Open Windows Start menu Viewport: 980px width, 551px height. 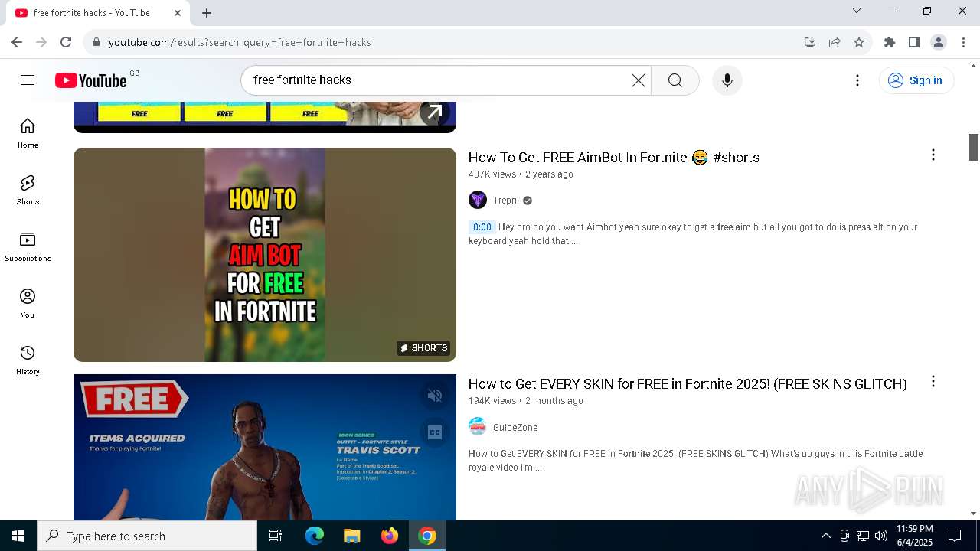pyautogui.click(x=18, y=536)
